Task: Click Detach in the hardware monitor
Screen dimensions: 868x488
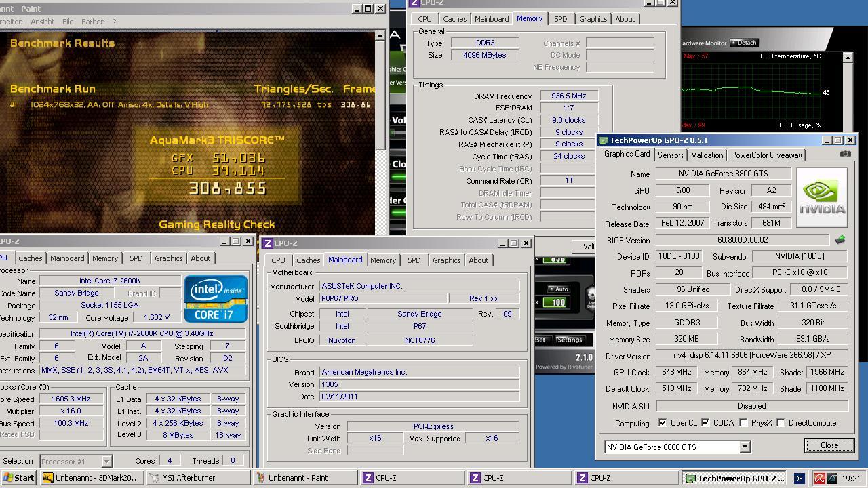Action: tap(745, 43)
